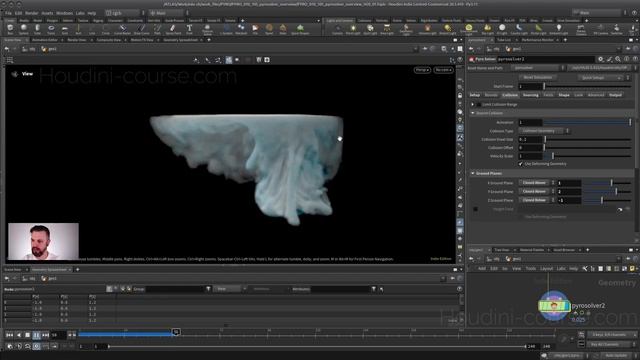This screenshot has height=360, width=640.
Task: Click Layout in the network editor menu
Action: point(546,269)
